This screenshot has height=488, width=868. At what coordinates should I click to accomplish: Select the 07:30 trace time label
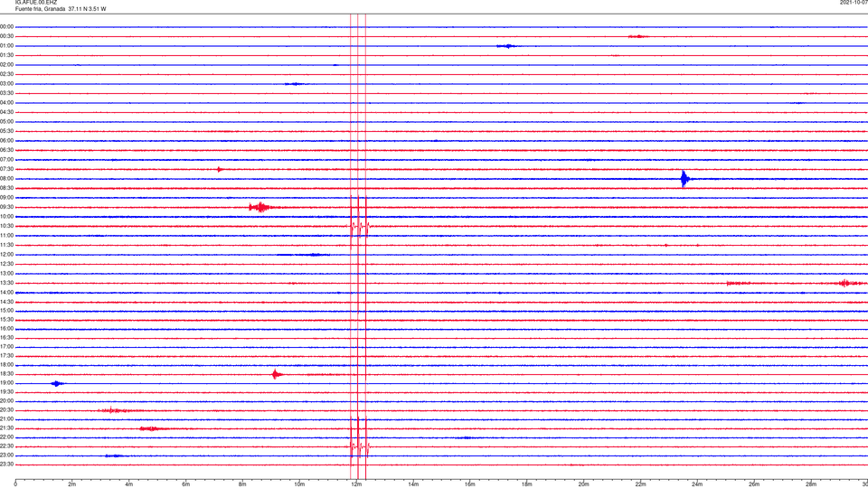coord(6,169)
